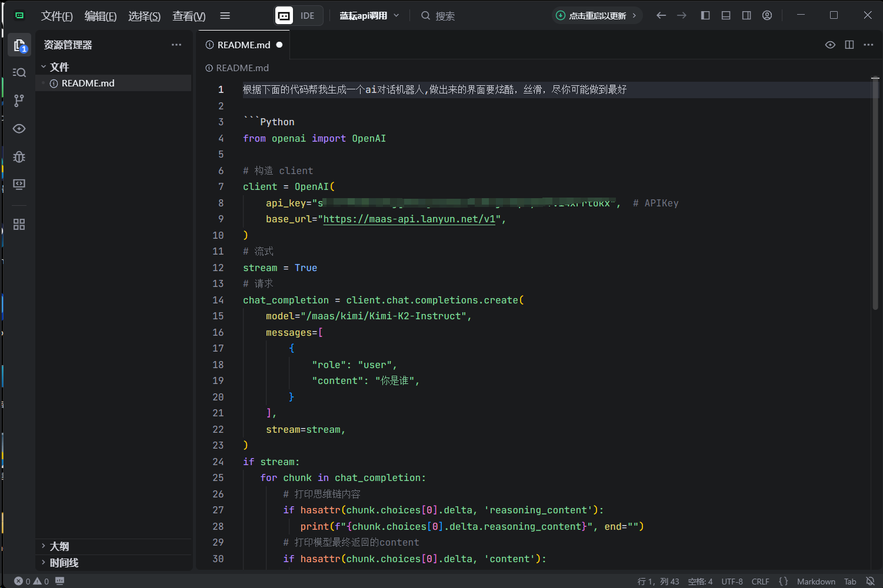Open the 查看(V) menu
Screen dimensions: 883x588
(x=189, y=16)
